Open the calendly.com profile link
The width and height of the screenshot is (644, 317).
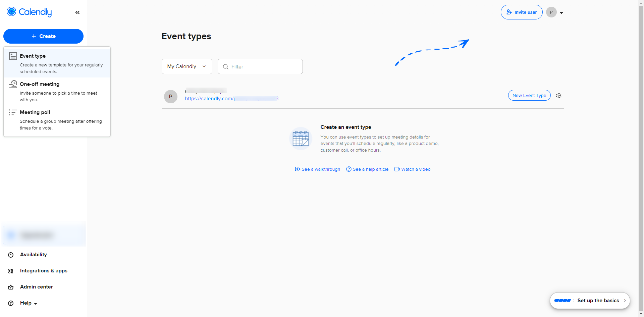point(232,99)
